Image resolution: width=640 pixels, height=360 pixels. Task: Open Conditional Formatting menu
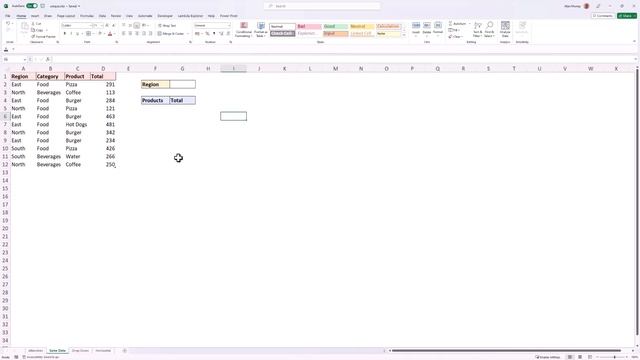coord(244,30)
